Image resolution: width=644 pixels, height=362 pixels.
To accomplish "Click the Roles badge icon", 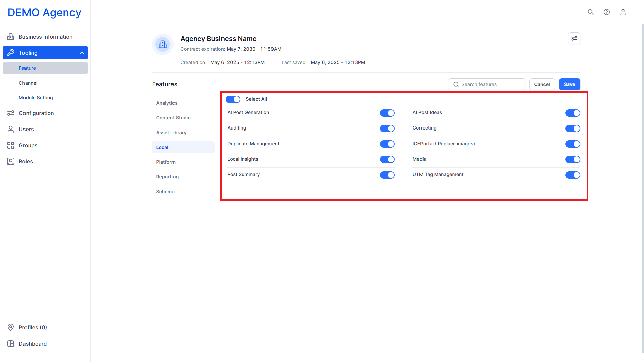I will (x=11, y=161).
